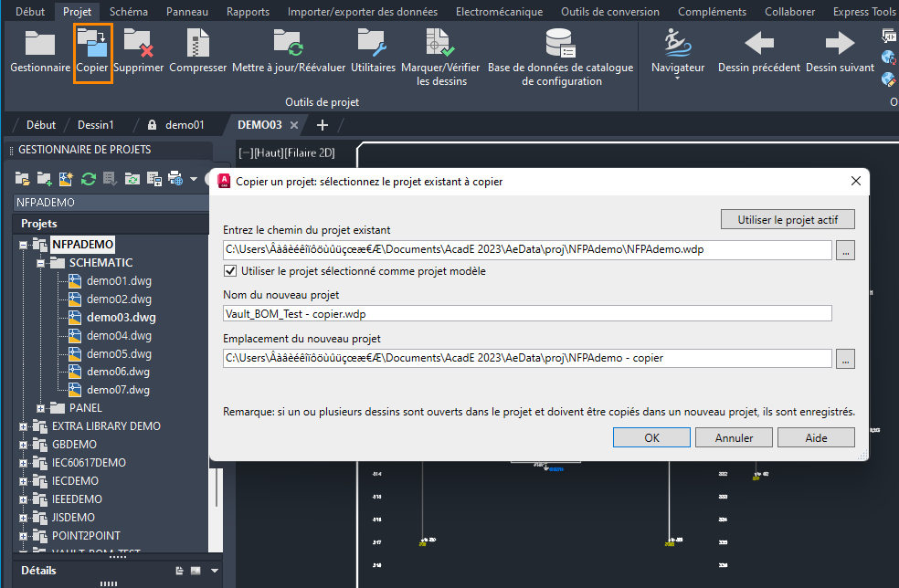Switch to the Panneau ribbon tab

[x=187, y=12]
